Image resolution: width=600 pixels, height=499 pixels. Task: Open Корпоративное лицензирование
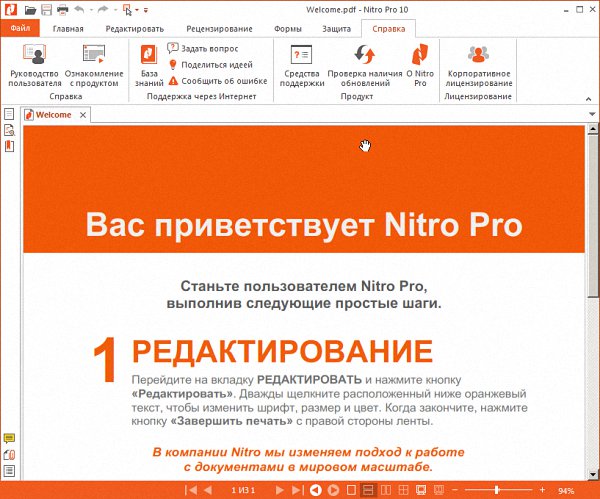pyautogui.click(x=478, y=65)
